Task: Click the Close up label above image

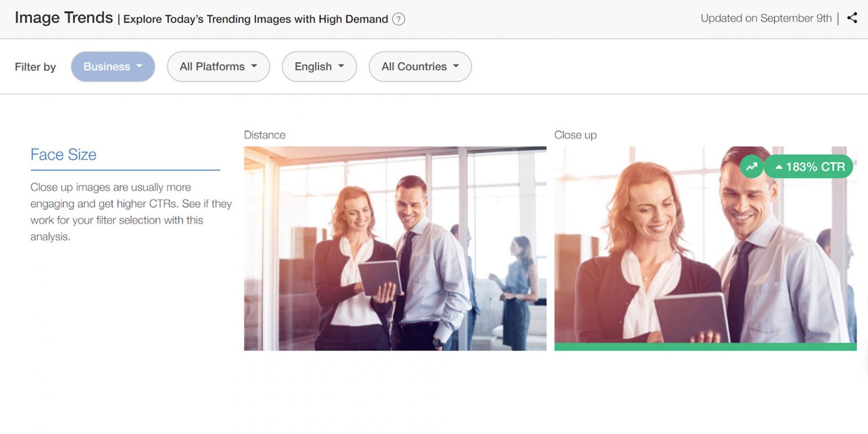Action: click(575, 135)
